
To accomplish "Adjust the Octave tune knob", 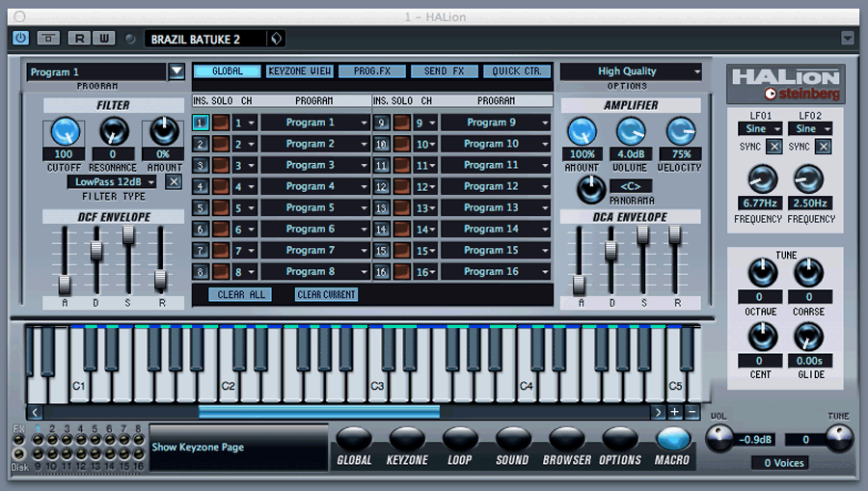I will (x=762, y=272).
